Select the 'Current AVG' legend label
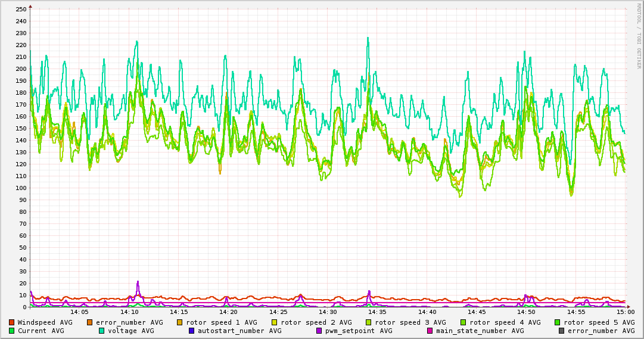The width and height of the screenshot is (644, 339). coord(41,331)
